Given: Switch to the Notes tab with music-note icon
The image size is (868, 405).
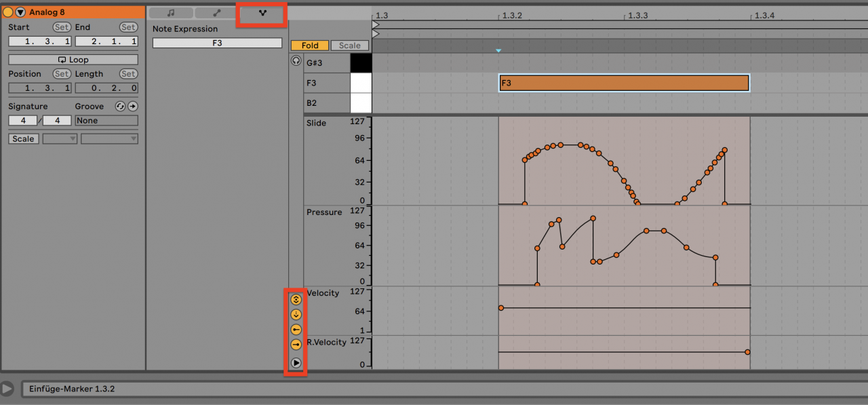Looking at the screenshot, I should (170, 13).
